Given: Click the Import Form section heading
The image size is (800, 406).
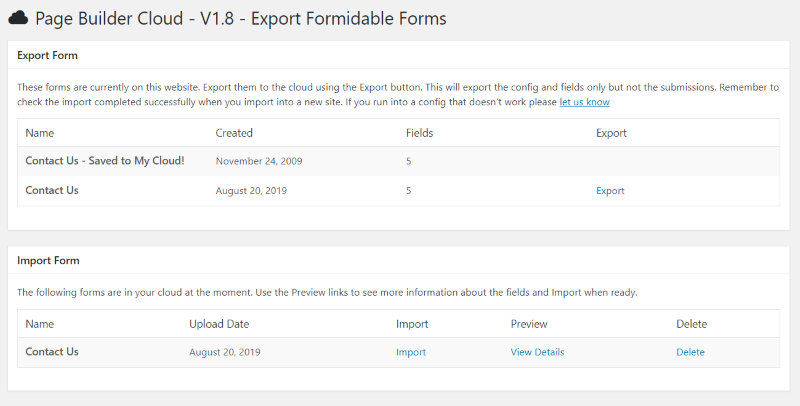Looking at the screenshot, I should pyautogui.click(x=48, y=261).
